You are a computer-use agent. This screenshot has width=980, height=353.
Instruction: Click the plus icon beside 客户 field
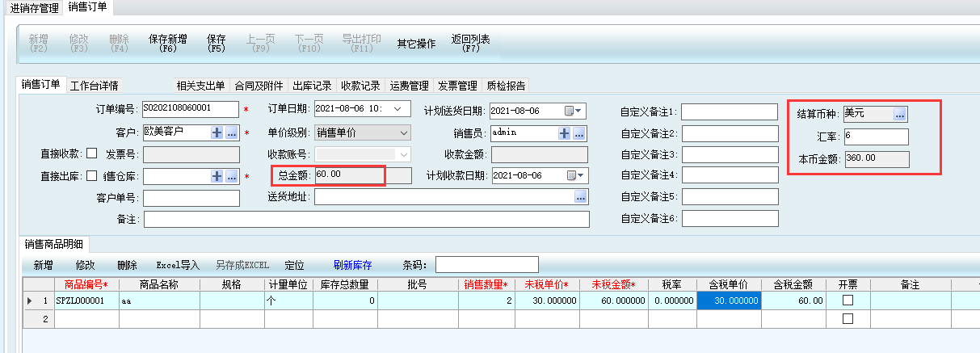pos(217,132)
